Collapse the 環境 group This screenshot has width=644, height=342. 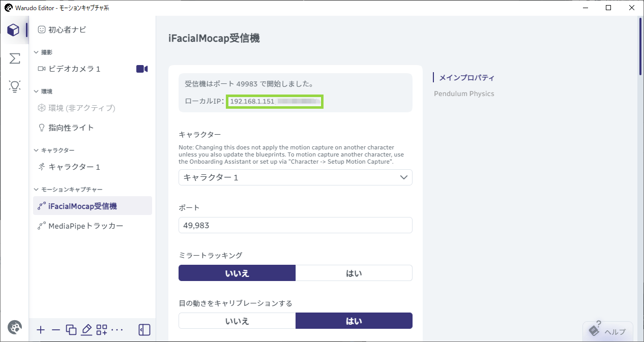tap(36, 91)
